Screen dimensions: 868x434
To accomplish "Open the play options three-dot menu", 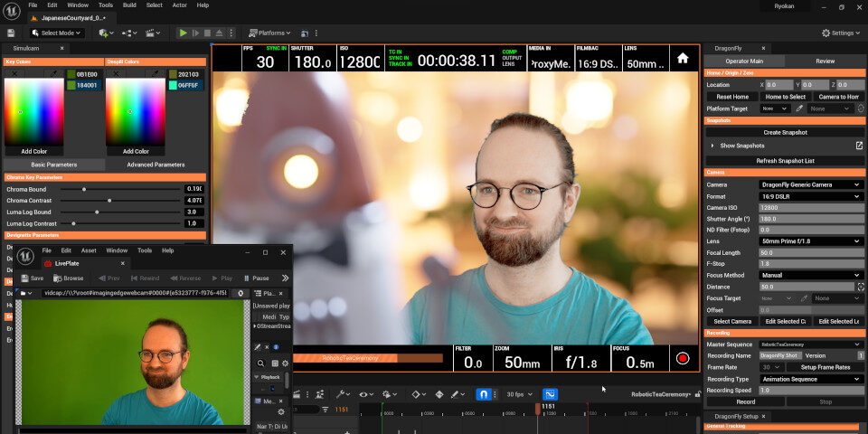I will [x=231, y=33].
